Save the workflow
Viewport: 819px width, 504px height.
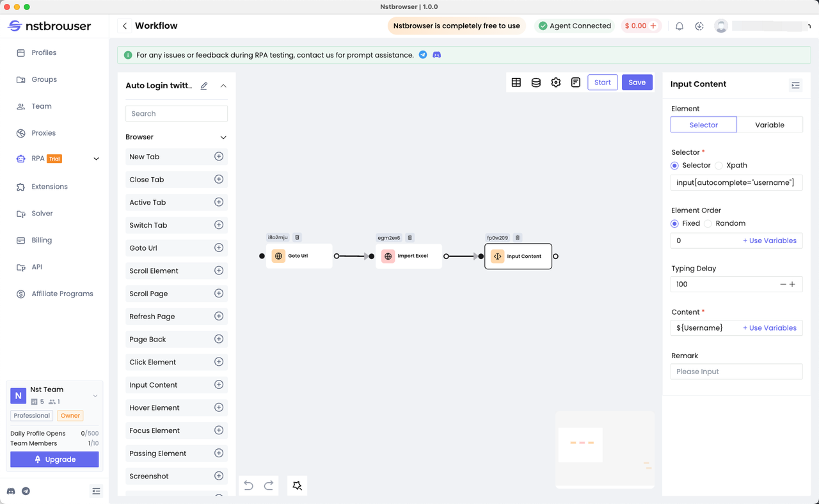pyautogui.click(x=637, y=83)
